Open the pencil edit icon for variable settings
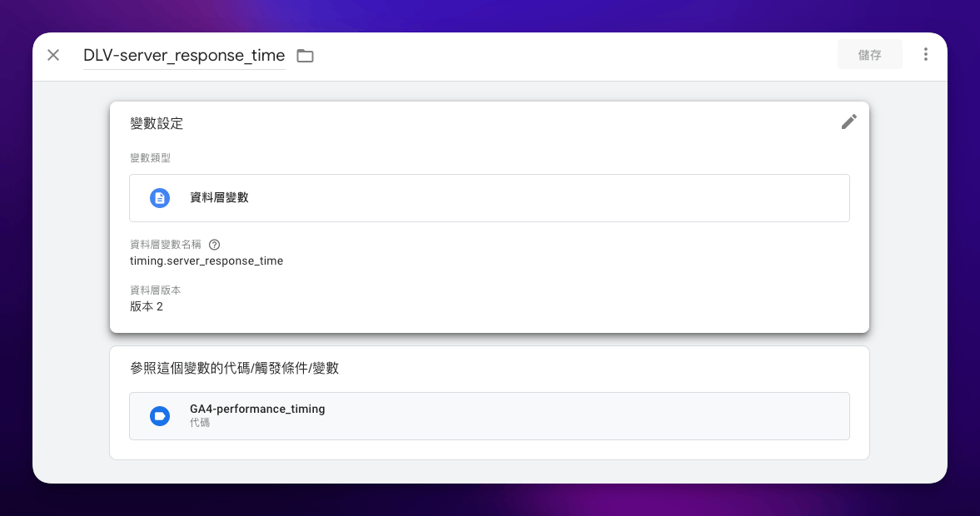 click(x=848, y=122)
